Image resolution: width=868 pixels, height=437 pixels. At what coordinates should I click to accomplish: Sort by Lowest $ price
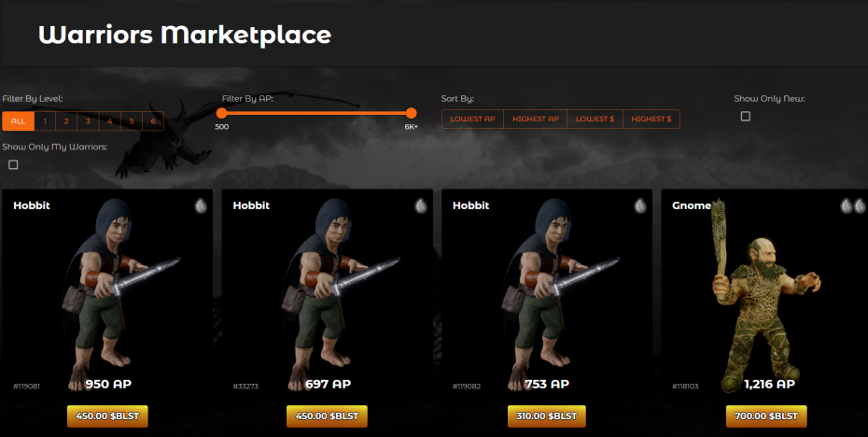[x=595, y=120]
